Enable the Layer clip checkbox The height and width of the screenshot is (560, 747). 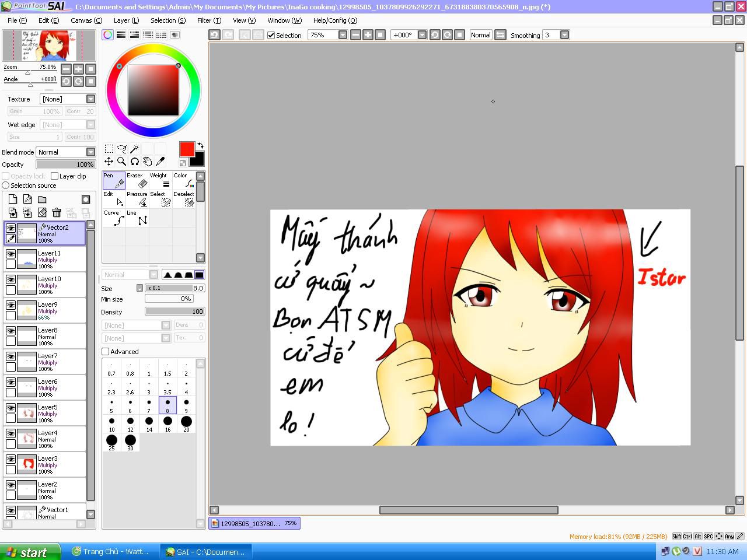point(55,176)
